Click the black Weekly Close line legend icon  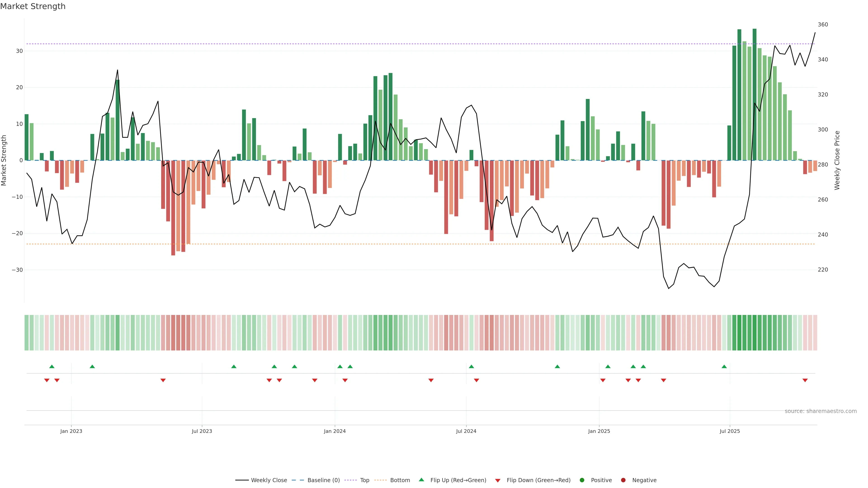[x=242, y=480]
